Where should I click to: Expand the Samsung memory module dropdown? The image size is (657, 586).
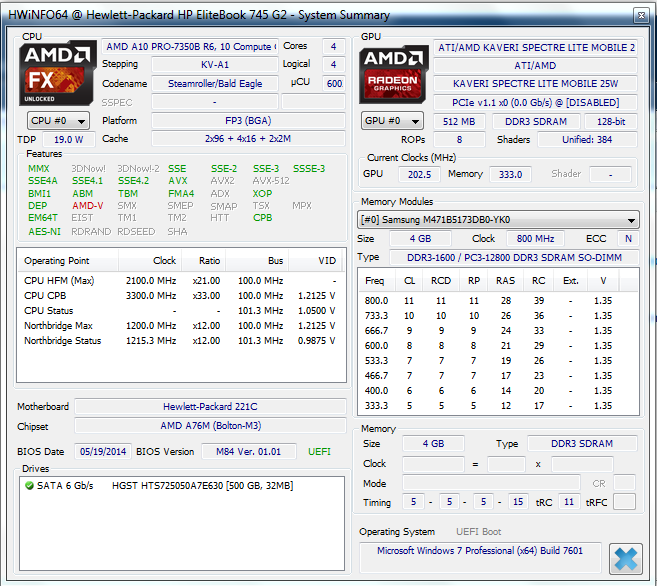pos(498,220)
